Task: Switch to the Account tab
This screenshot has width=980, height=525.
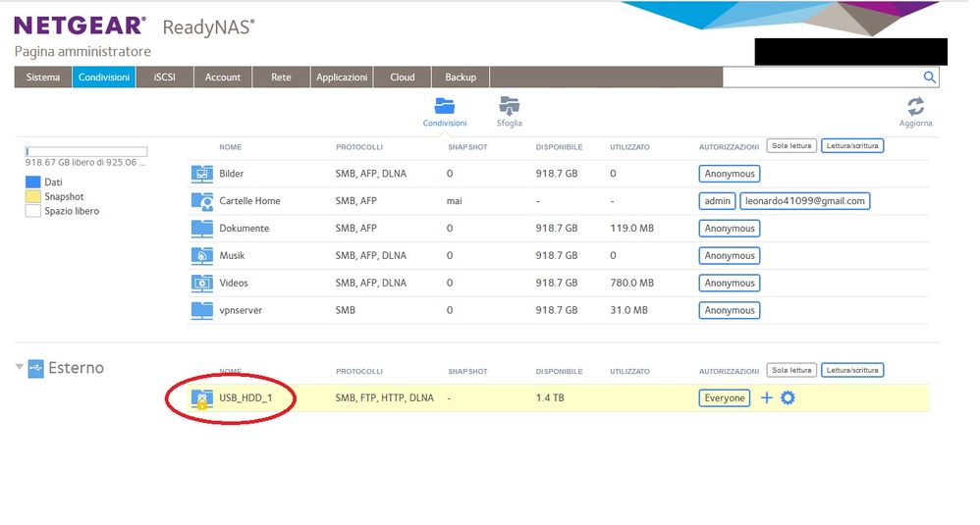Action: (223, 78)
